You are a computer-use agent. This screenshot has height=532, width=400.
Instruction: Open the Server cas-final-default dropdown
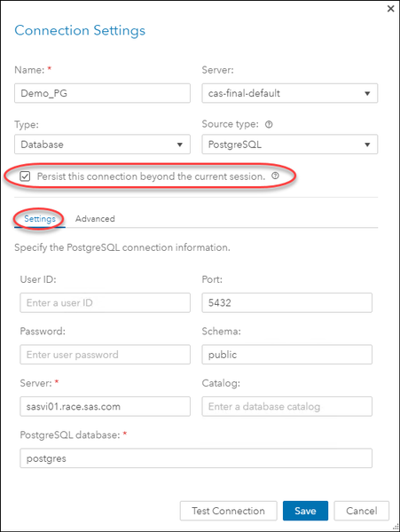(290, 93)
